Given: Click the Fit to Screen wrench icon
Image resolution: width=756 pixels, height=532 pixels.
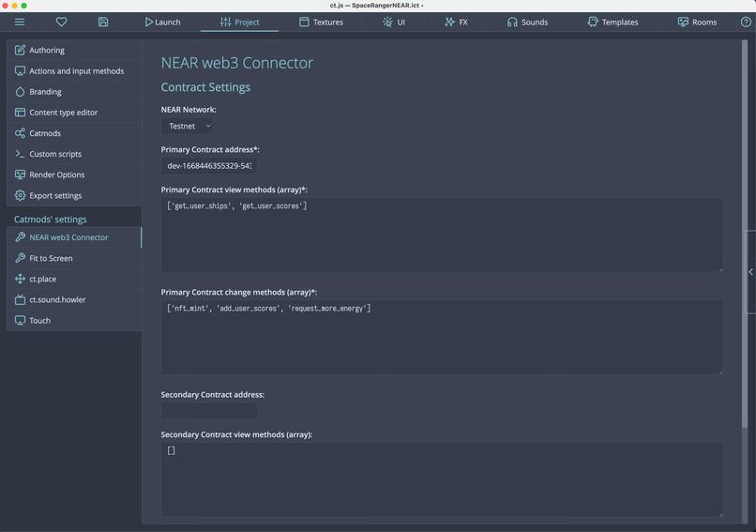Looking at the screenshot, I should (x=20, y=258).
